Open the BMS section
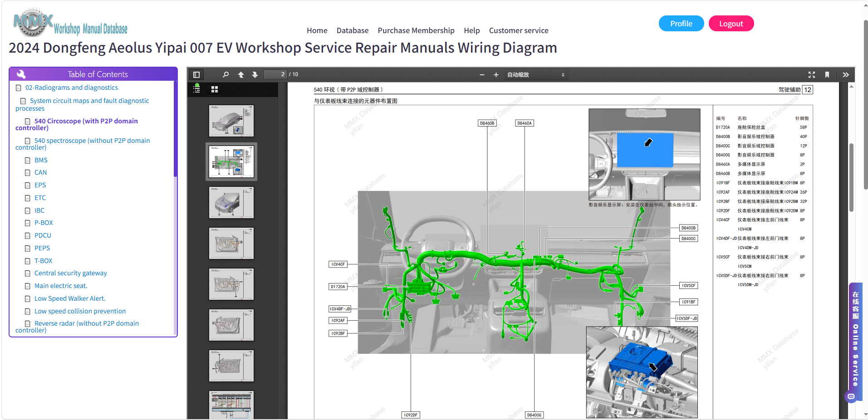Screen dimensions: 868x420 [x=41, y=160]
